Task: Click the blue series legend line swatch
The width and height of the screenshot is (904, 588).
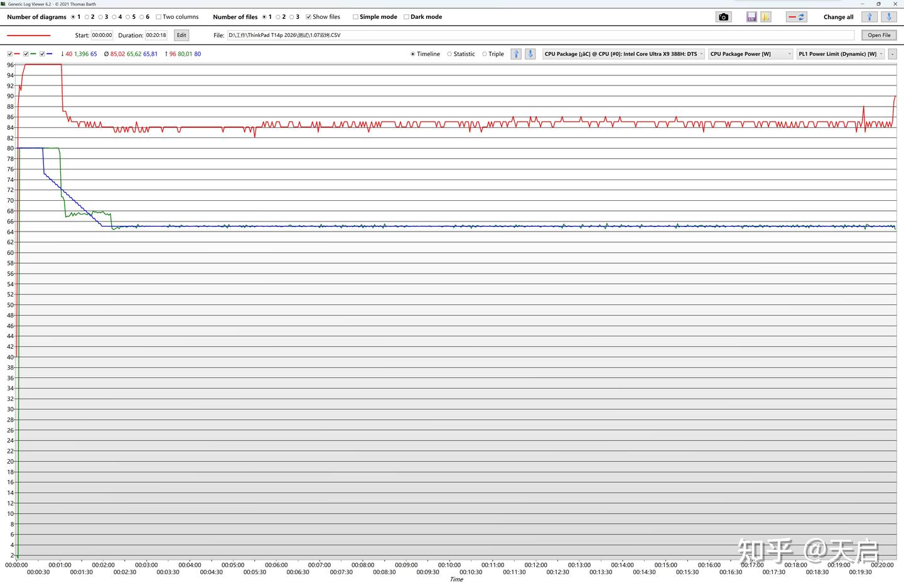Action: click(50, 54)
